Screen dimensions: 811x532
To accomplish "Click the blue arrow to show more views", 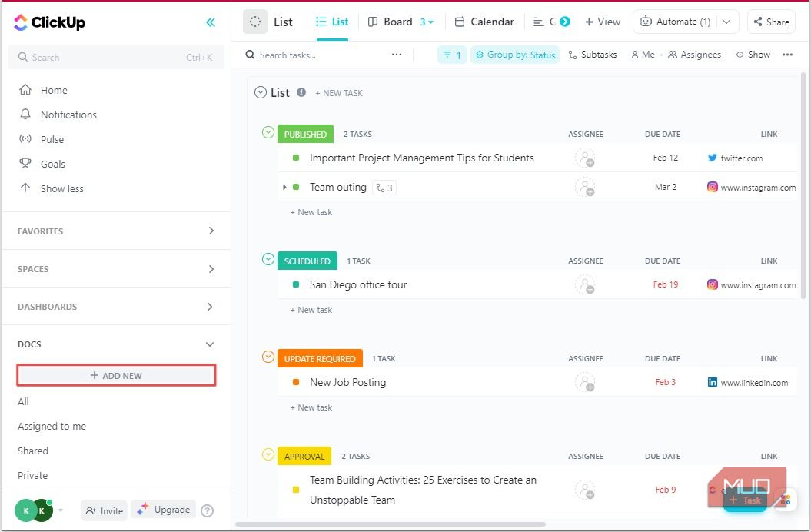I will point(565,22).
